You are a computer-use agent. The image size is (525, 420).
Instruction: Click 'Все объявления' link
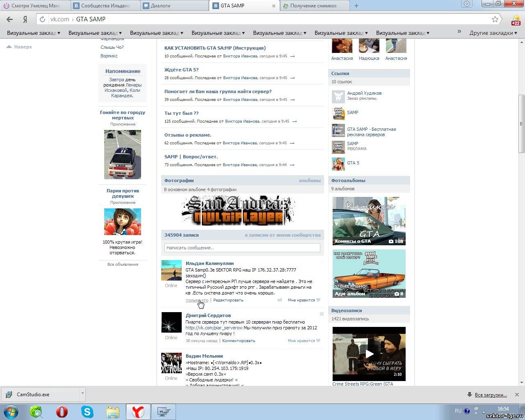click(123, 265)
